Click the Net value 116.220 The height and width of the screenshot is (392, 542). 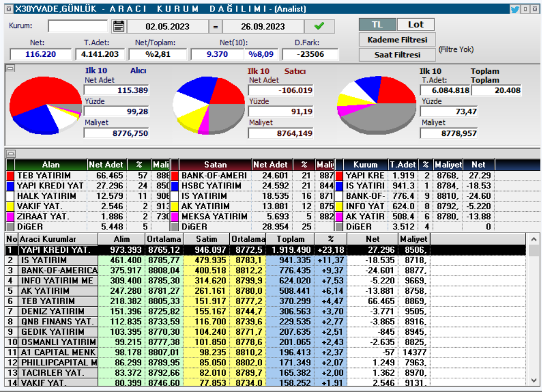40,54
